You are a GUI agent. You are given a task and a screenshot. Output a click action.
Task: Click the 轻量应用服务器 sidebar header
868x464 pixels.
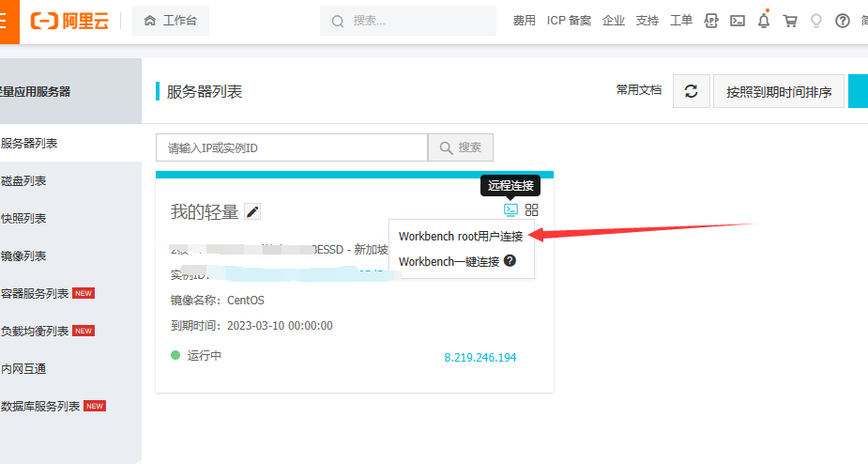pos(71,91)
